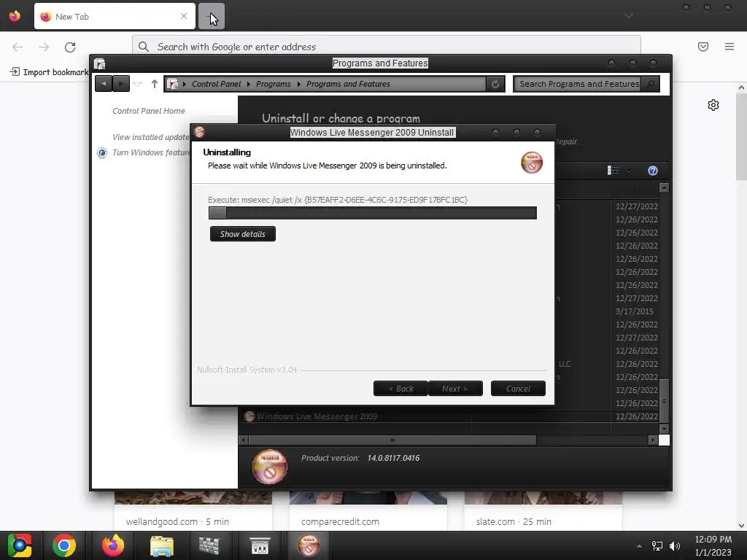Viewport: 747px width, 560px height.
Task: Reload the Firefox page
Action: click(x=70, y=47)
